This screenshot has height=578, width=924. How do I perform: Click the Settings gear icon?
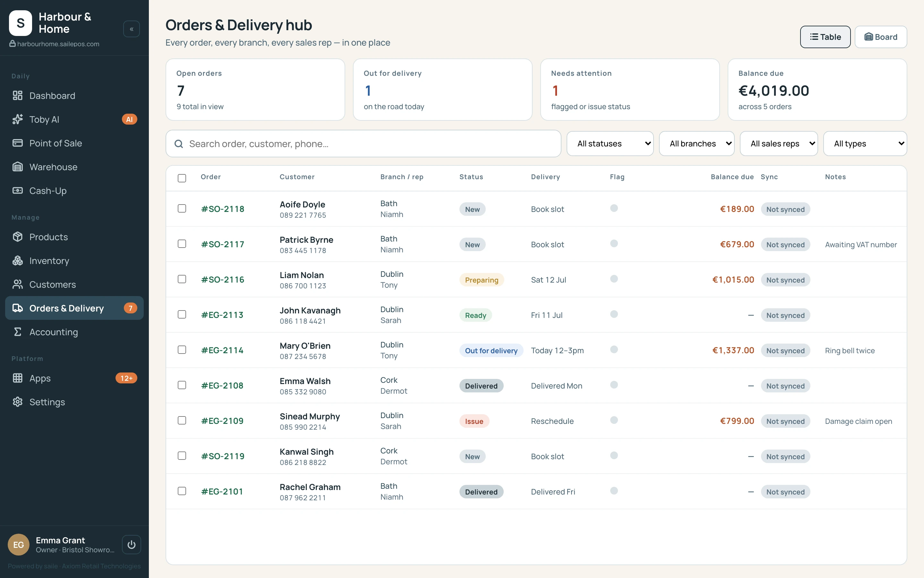click(18, 402)
